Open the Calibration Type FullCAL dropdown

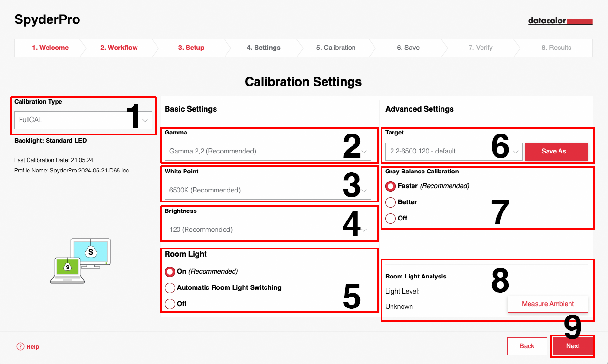point(83,120)
